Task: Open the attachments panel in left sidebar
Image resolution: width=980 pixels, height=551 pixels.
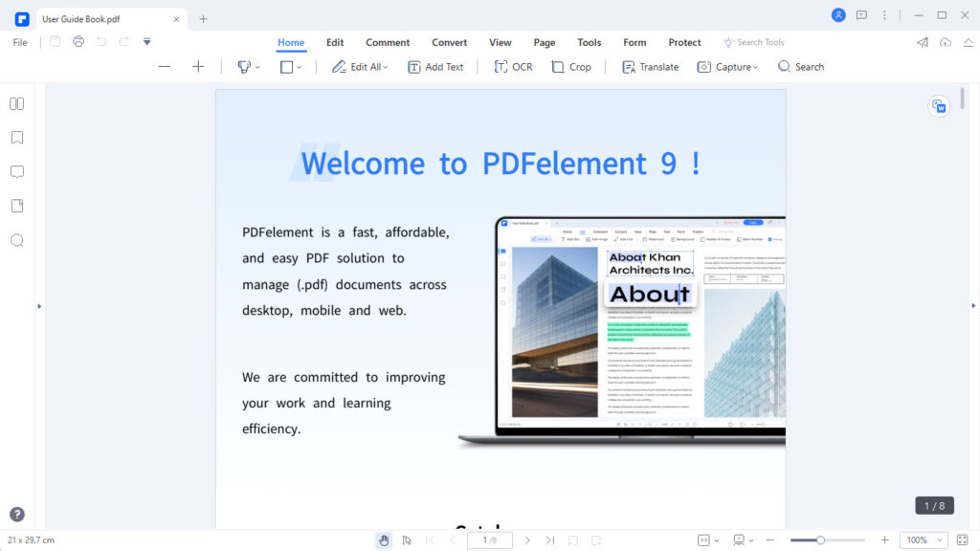Action: [x=17, y=206]
